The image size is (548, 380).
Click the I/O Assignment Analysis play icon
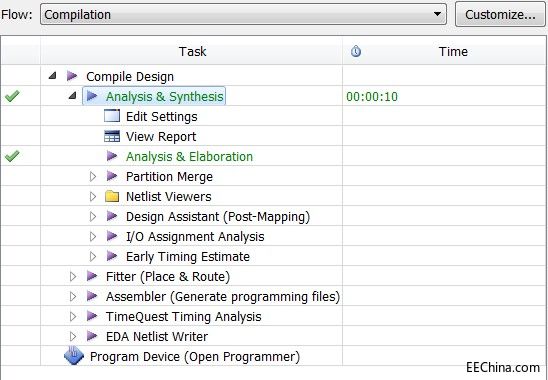coord(112,236)
